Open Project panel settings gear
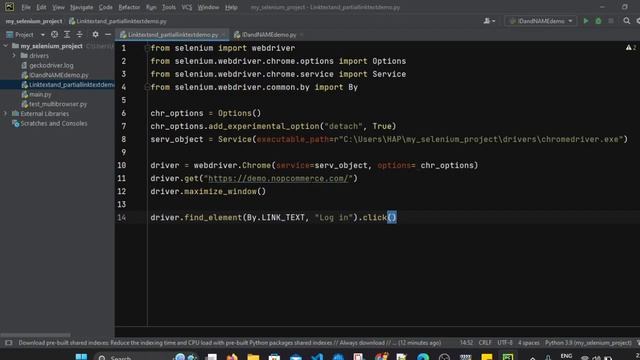This screenshot has width=640, height=360. 95,35
